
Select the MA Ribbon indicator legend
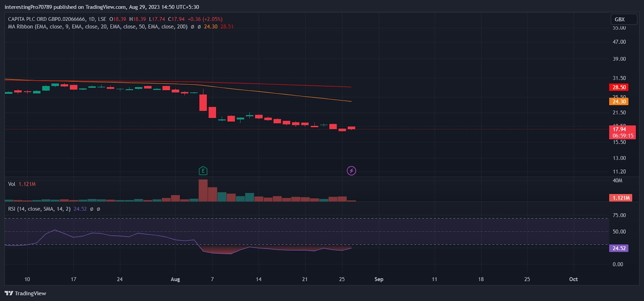coord(98,27)
